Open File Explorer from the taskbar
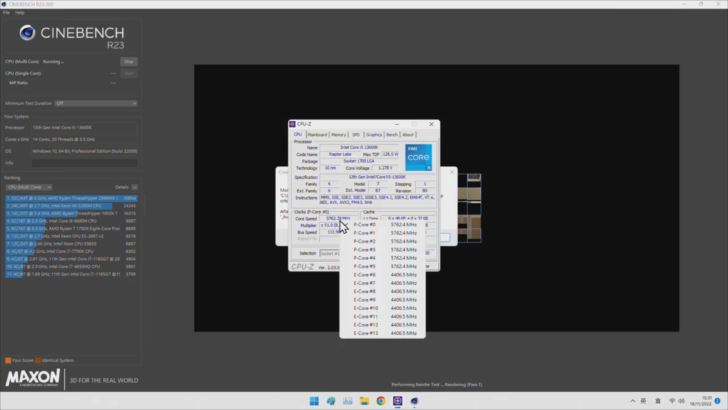Viewport: 728px width, 410px height. [x=364, y=401]
